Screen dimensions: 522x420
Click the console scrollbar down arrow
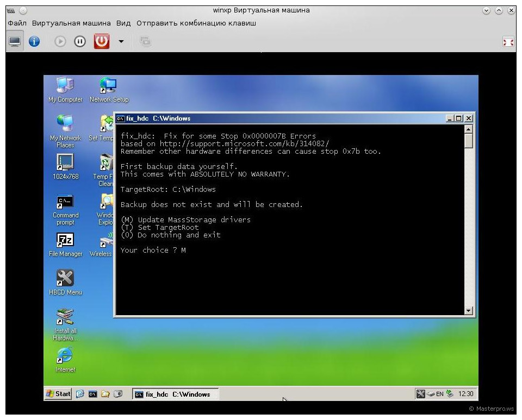(468, 311)
